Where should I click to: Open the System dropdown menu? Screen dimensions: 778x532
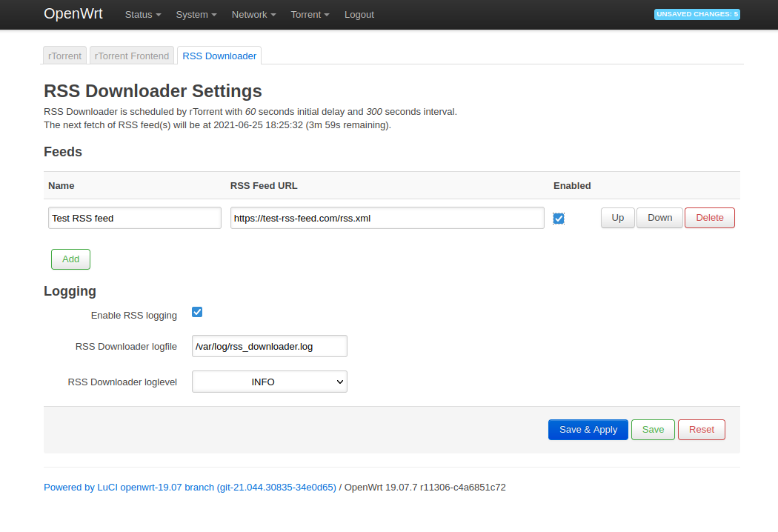196,15
